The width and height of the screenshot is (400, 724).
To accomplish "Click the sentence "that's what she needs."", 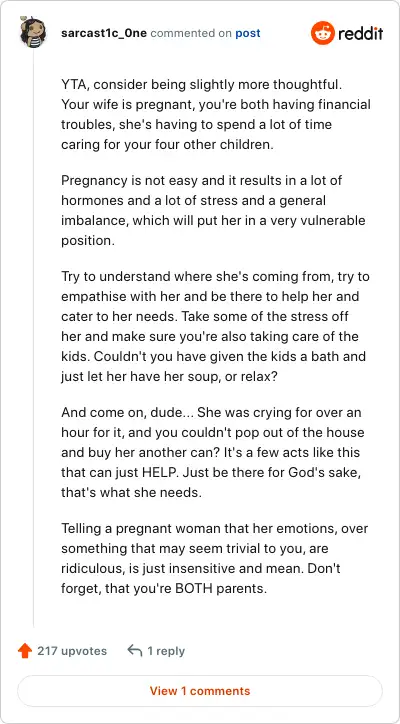I will 132,492.
